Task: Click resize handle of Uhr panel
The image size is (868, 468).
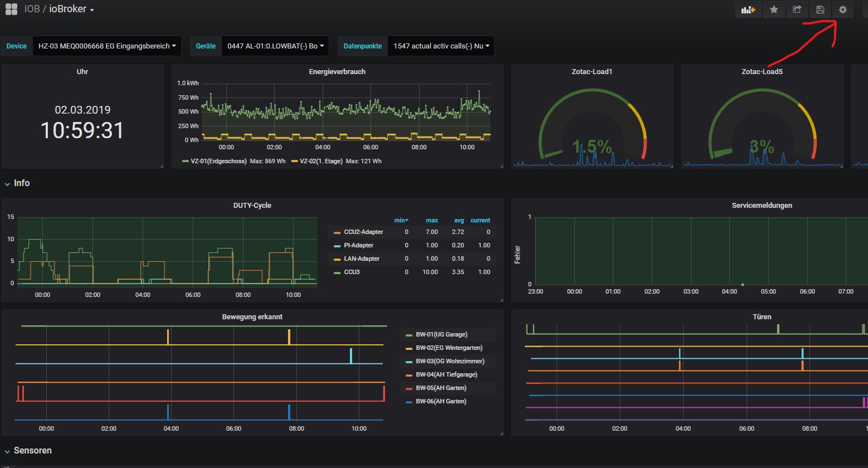Action: pos(162,165)
